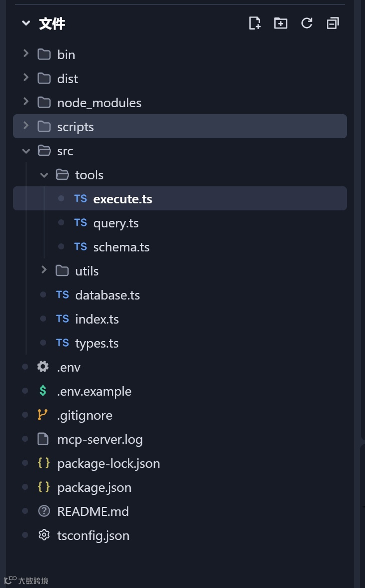Open tsconfig.json file
This screenshot has height=588, width=365.
pos(93,535)
